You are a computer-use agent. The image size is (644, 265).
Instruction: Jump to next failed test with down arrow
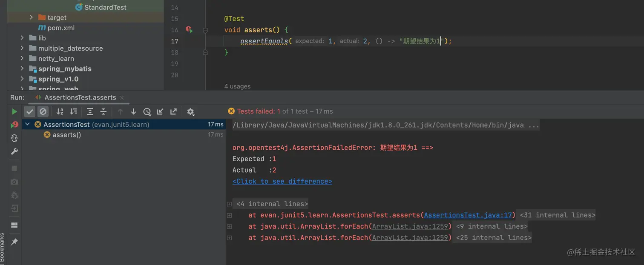point(133,111)
